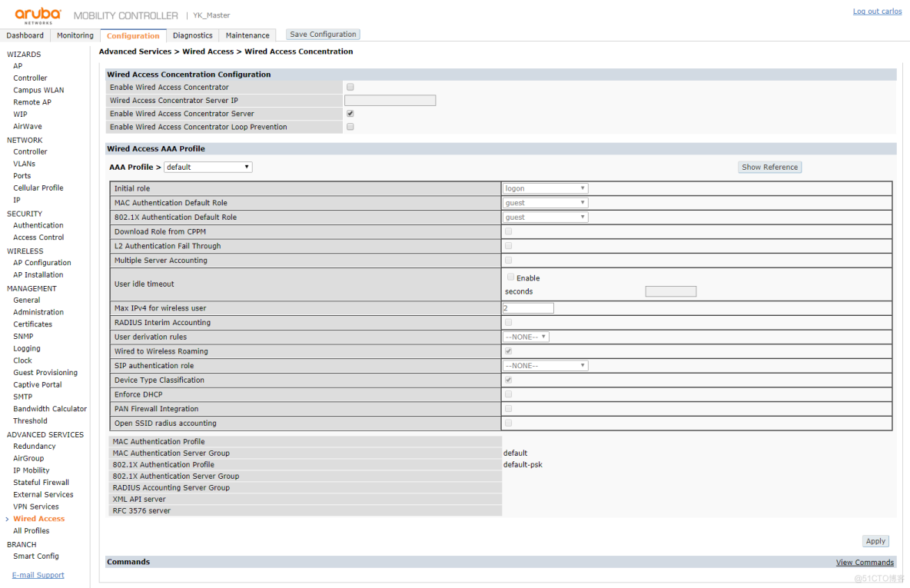Viewport: 910px width, 588px height.
Task: Switch to Monitoring tab
Action: (x=75, y=35)
